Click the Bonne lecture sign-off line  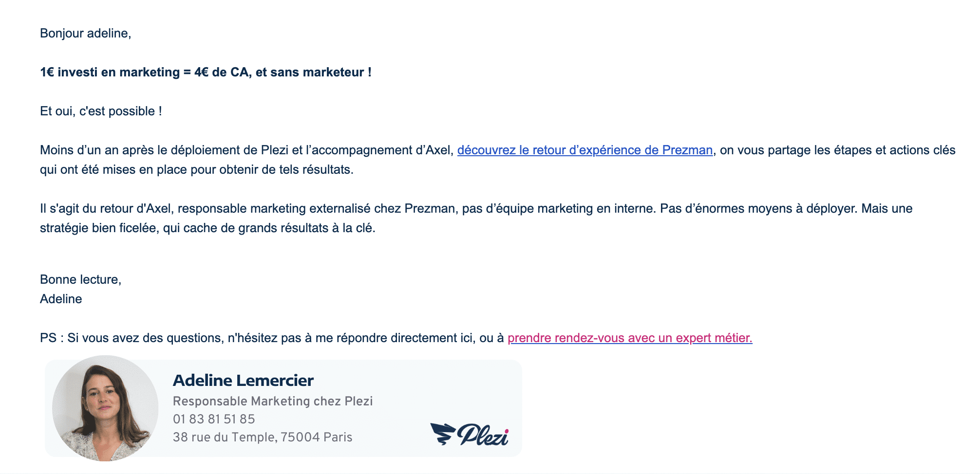(80, 279)
